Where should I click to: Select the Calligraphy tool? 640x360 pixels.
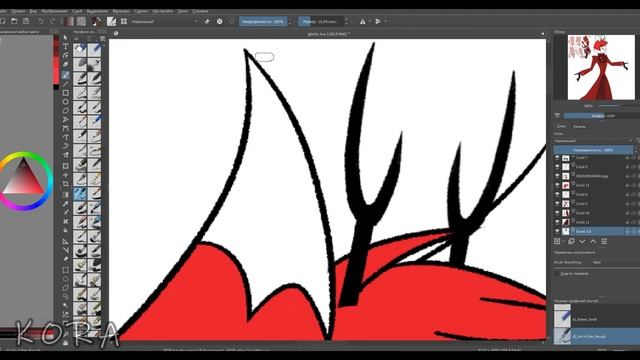pyautogui.click(x=65, y=65)
